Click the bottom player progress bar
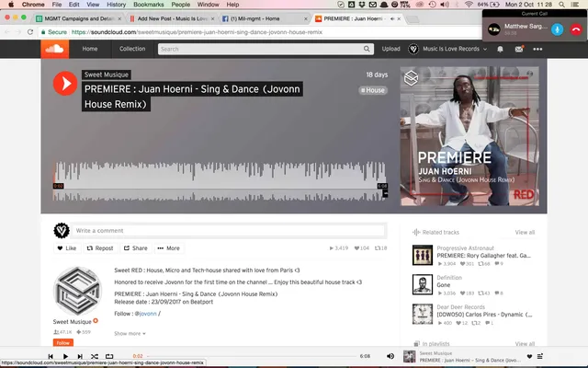The image size is (588, 368). [x=252, y=356]
